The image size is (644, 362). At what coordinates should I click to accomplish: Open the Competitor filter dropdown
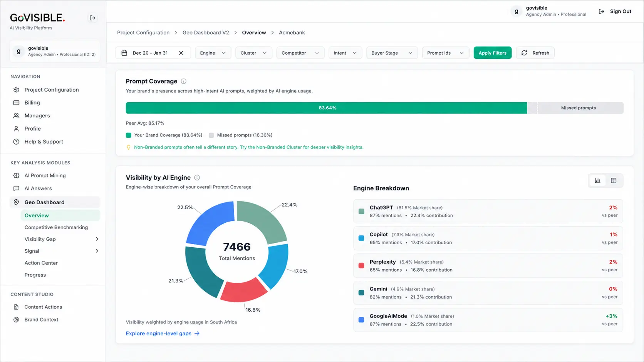[300, 53]
